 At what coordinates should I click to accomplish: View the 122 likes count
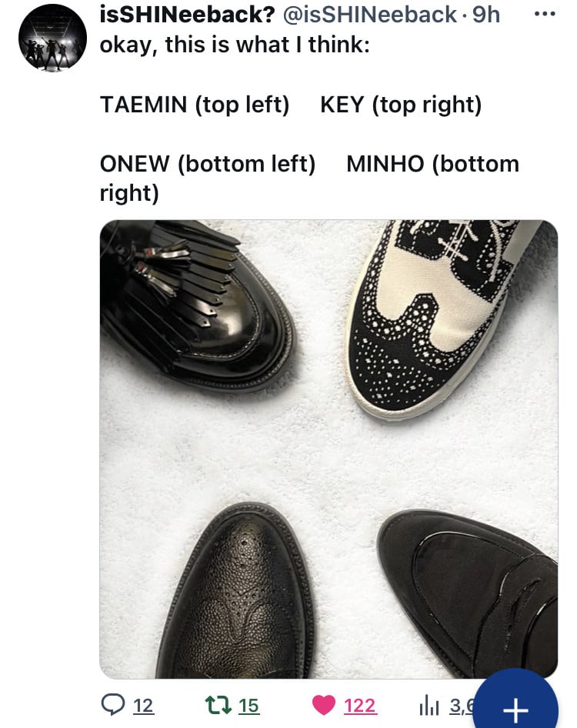pos(360,706)
